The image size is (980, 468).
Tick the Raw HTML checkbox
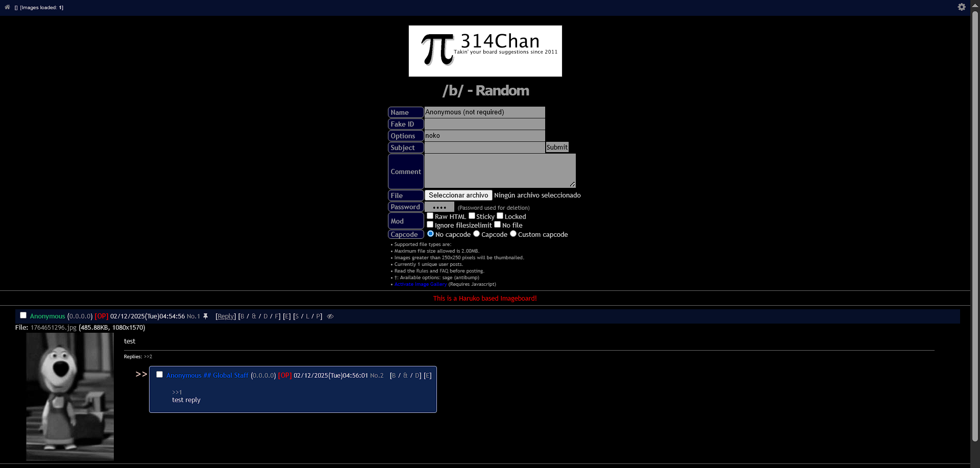(x=430, y=216)
